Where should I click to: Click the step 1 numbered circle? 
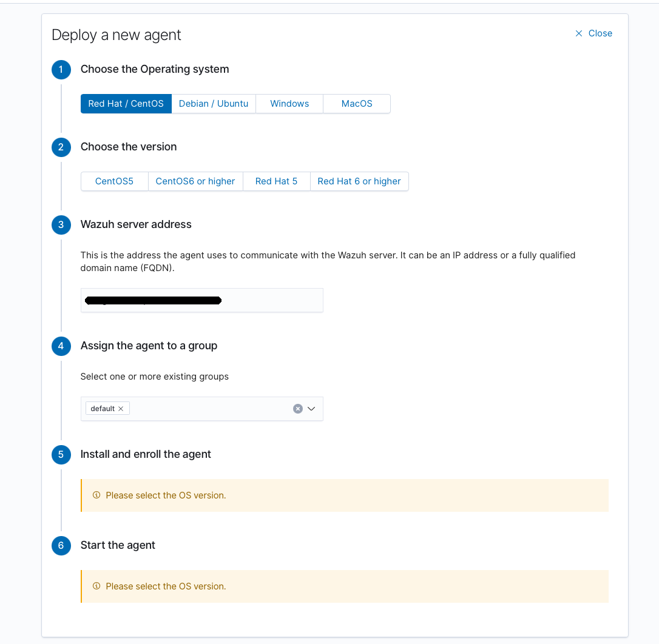pos(61,70)
